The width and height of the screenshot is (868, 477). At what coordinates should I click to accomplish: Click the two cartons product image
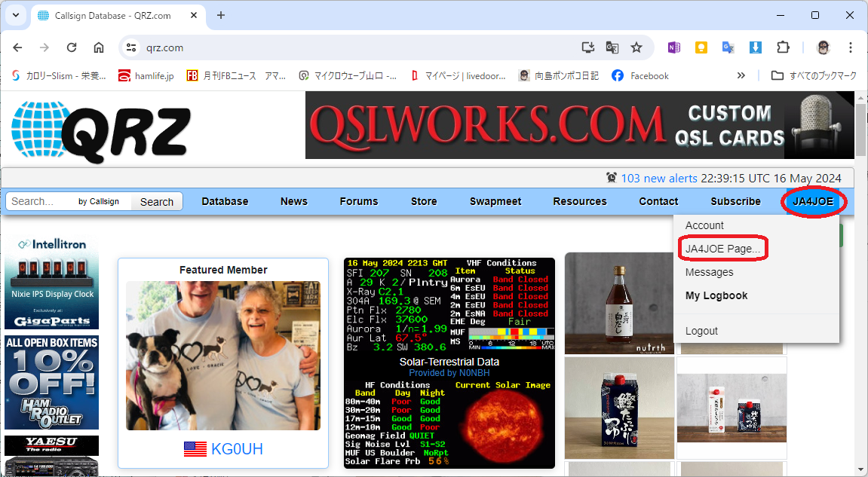coord(732,408)
